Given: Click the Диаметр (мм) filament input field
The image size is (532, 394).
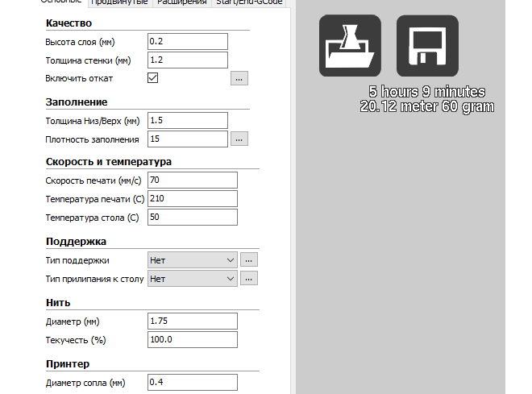Looking at the screenshot, I should pyautogui.click(x=193, y=321).
